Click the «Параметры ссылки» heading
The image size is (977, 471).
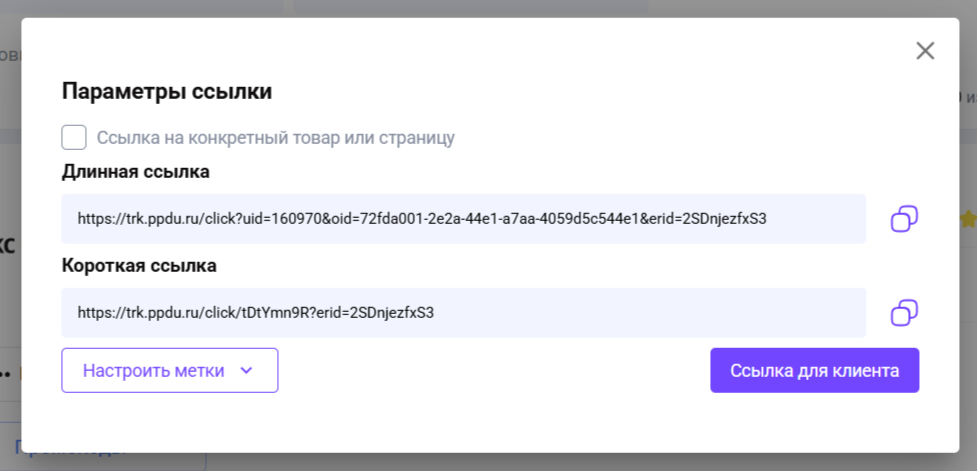pos(167,91)
